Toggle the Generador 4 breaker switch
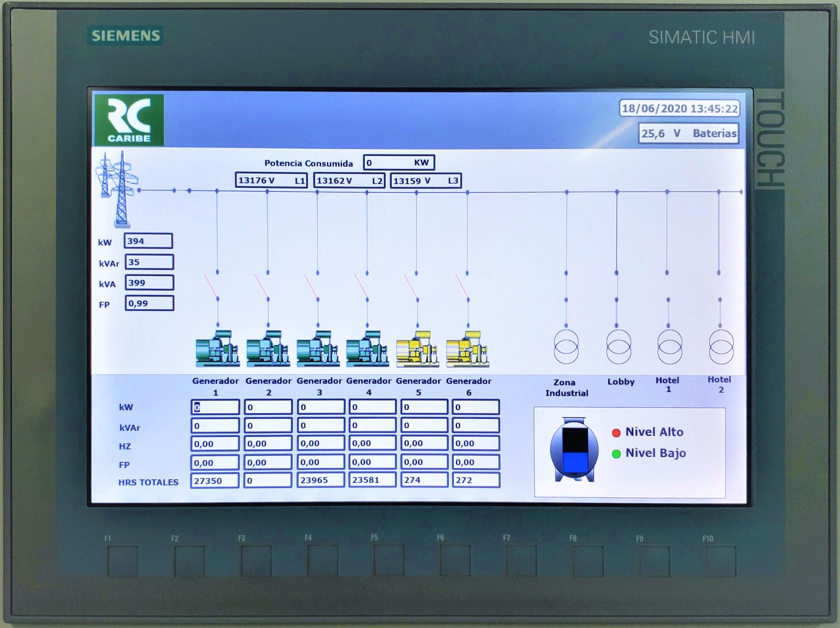Image resolution: width=840 pixels, height=628 pixels. 361,286
